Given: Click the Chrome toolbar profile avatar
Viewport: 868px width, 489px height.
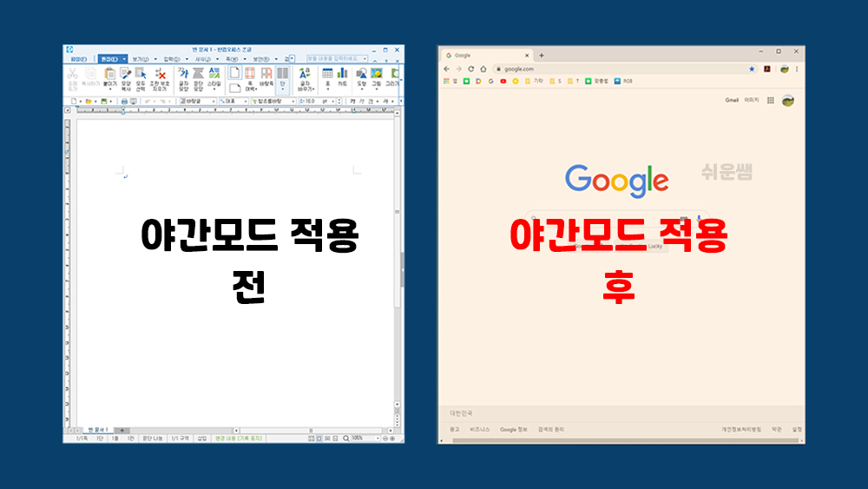Looking at the screenshot, I should click(x=785, y=69).
